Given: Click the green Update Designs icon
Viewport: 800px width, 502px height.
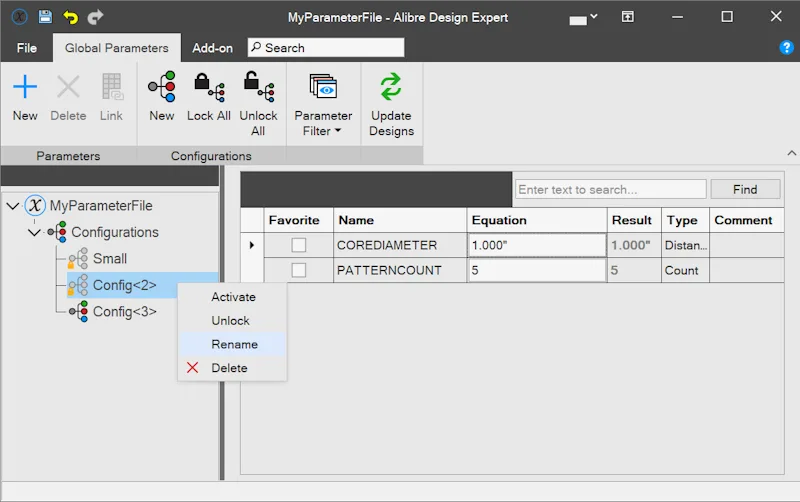Looking at the screenshot, I should pyautogui.click(x=391, y=86).
